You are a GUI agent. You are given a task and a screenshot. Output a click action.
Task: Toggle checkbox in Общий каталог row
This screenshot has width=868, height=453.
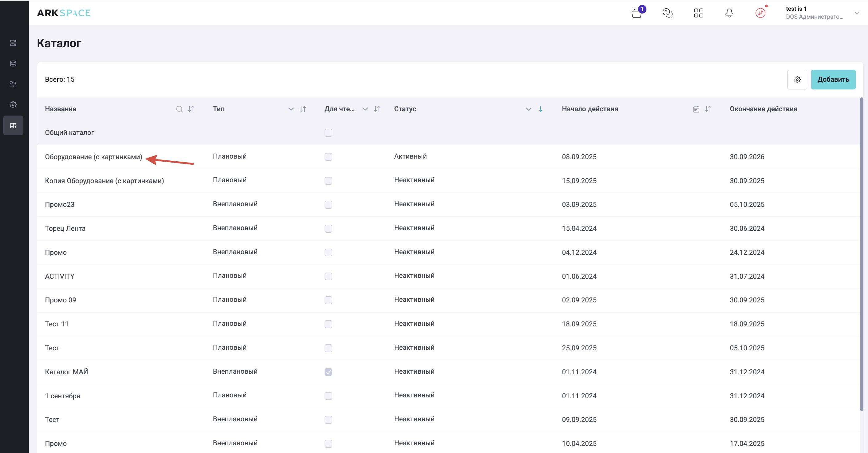click(x=328, y=133)
